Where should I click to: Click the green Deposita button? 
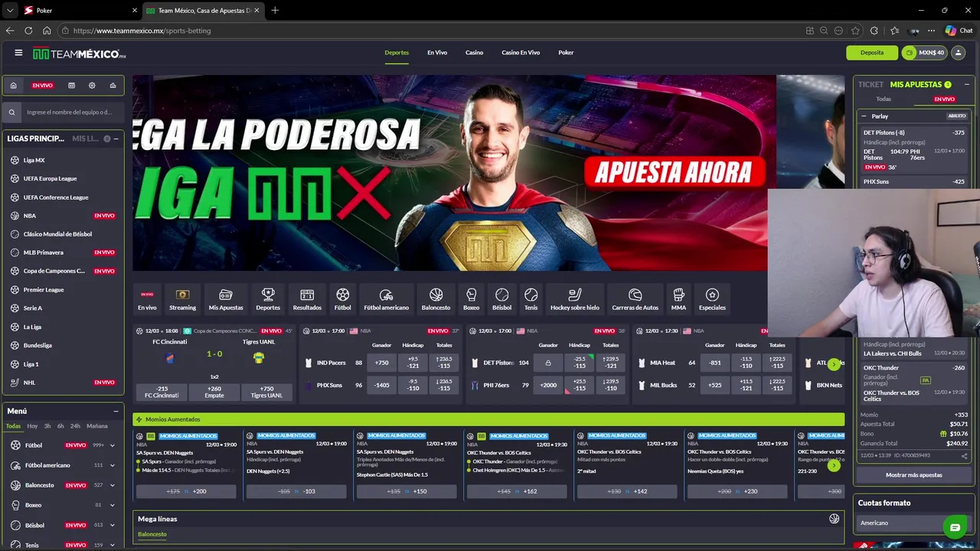point(872,53)
